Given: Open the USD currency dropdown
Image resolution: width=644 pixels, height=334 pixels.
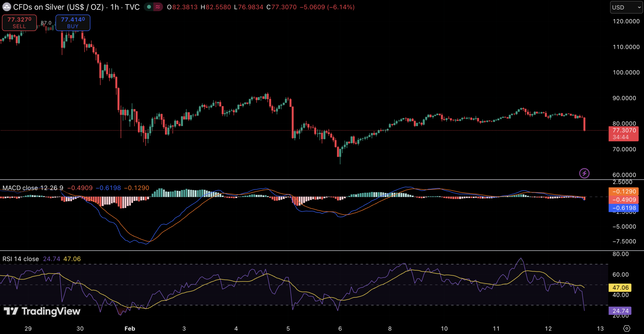Looking at the screenshot, I should point(626,7).
